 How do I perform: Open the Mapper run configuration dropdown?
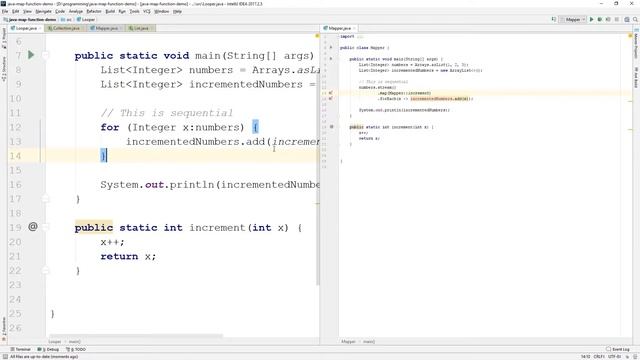point(572,19)
